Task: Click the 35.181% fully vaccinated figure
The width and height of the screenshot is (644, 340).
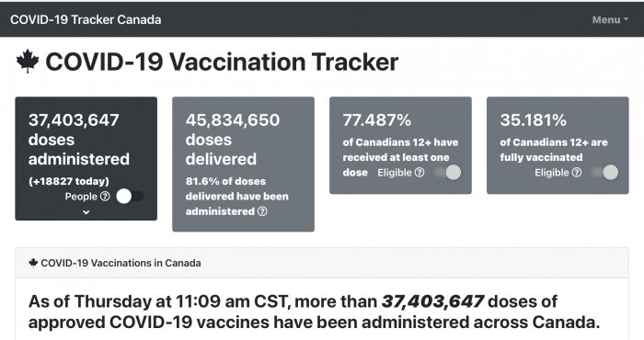Action: click(533, 120)
